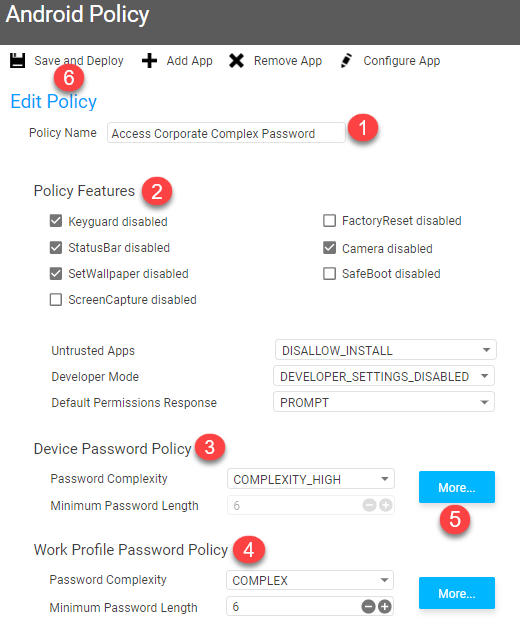Image resolution: width=520 pixels, height=632 pixels.
Task: Click the Device Password length minus icon
Action: tap(369, 505)
